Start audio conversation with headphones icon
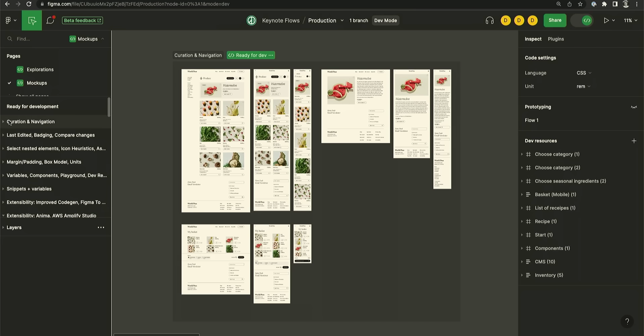The height and width of the screenshot is (336, 644). [x=490, y=20]
